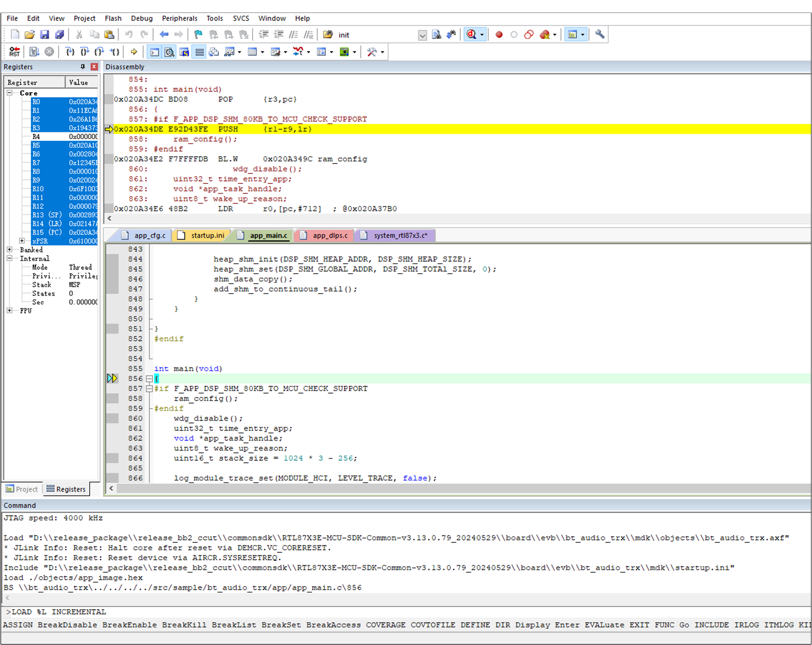The image size is (812, 645).
Task: Toggle the Registers Window toolbar button
Action: point(199,52)
